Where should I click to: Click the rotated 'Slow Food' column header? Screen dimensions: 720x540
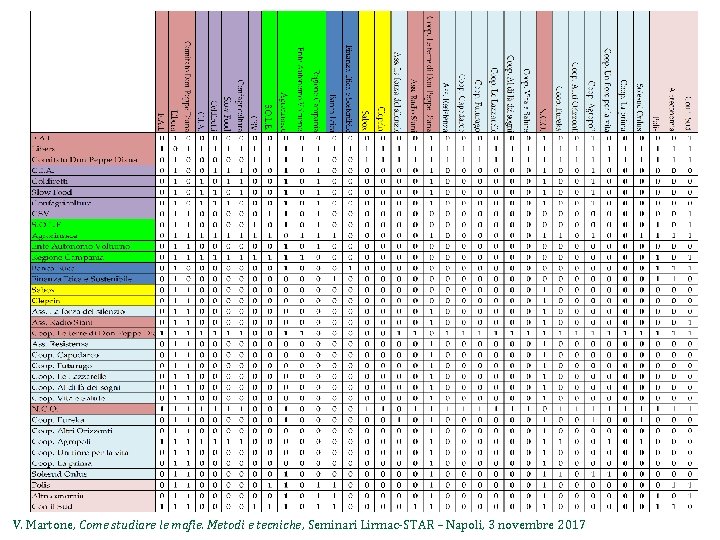[226, 114]
